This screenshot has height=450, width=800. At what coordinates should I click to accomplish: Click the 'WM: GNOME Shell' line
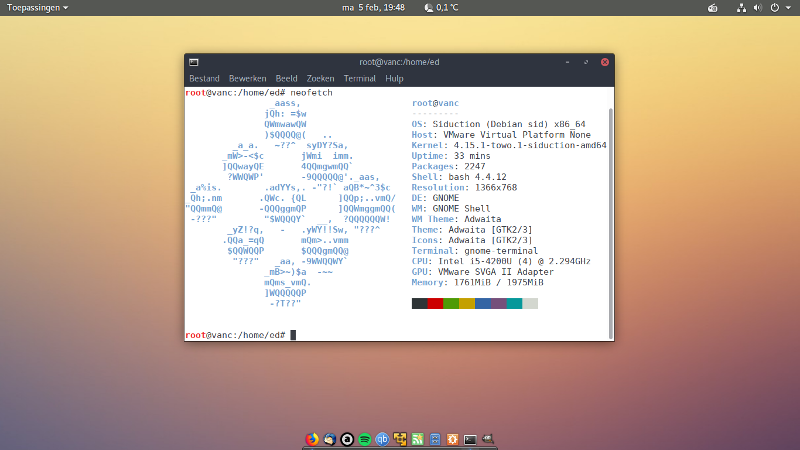click(x=451, y=209)
